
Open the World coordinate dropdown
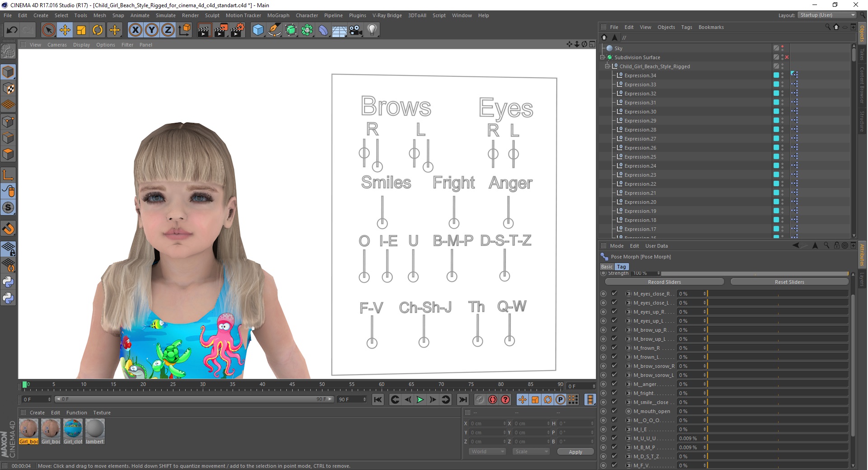tap(487, 451)
